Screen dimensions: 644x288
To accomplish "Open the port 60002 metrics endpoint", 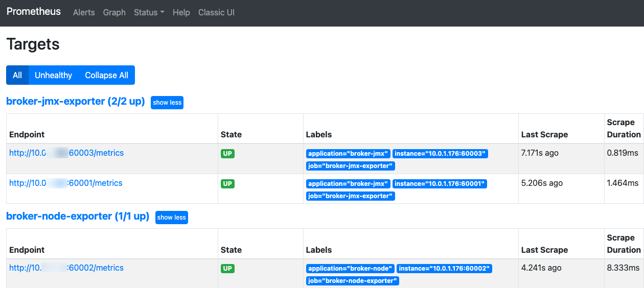I will click(x=66, y=268).
